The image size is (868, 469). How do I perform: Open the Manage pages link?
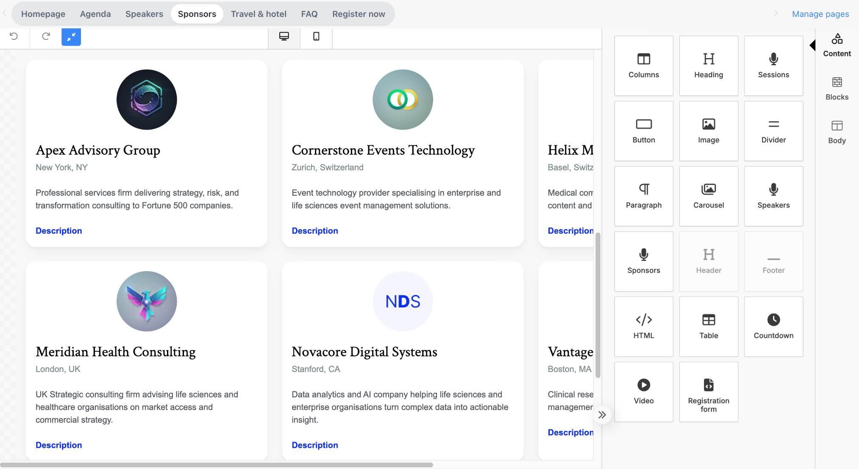click(821, 14)
